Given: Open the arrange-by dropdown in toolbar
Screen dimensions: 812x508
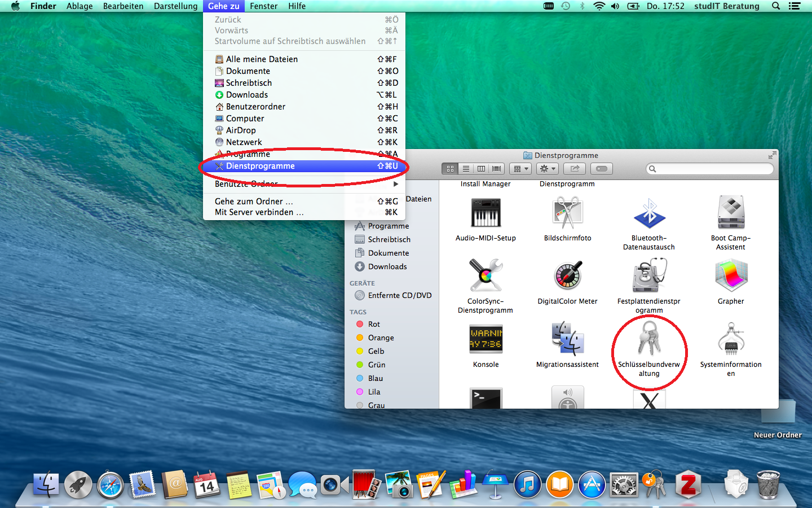Looking at the screenshot, I should [x=520, y=169].
